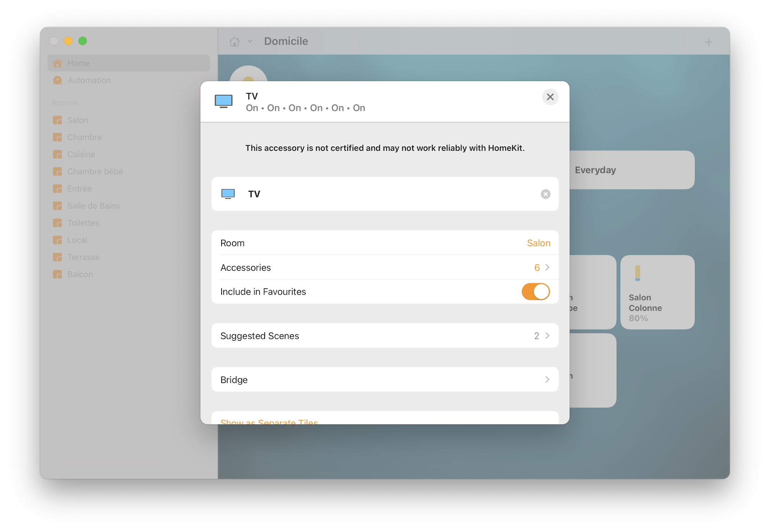
Task: Open the Chambre bébé room
Action: click(x=95, y=172)
